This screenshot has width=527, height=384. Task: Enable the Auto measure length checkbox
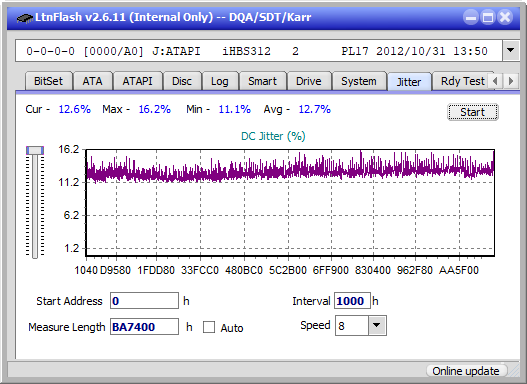click(209, 327)
